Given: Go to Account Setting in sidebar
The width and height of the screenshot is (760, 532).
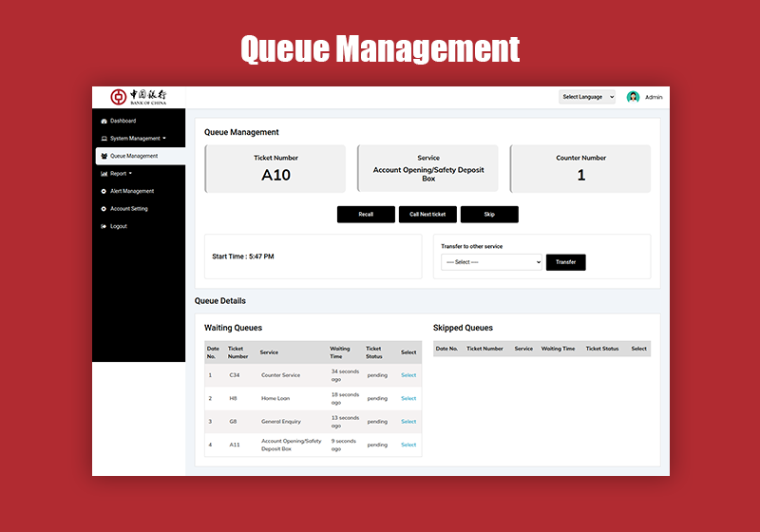Looking at the screenshot, I should (x=128, y=209).
